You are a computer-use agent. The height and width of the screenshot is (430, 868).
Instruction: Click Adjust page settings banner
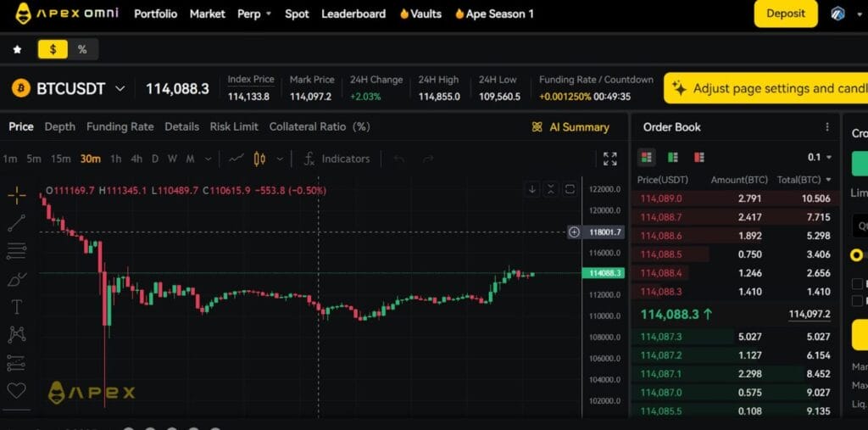click(x=765, y=88)
